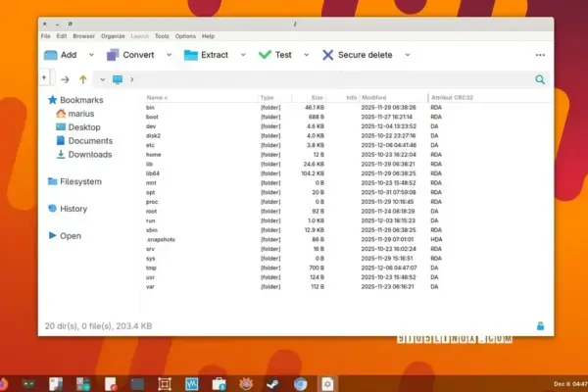
Task: Launch Firefox from the taskbar
Action: pyautogui.click(x=3, y=384)
